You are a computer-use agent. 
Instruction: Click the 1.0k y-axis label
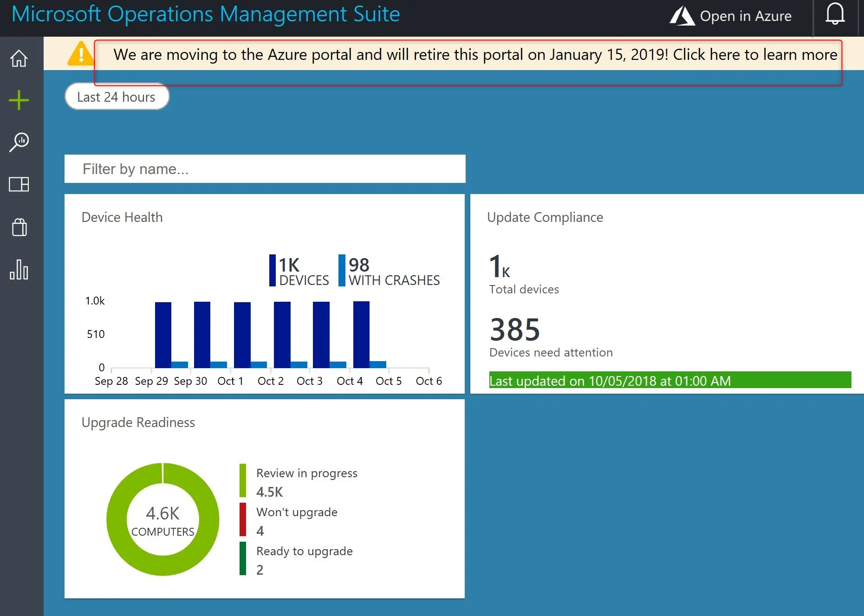pyautogui.click(x=95, y=301)
